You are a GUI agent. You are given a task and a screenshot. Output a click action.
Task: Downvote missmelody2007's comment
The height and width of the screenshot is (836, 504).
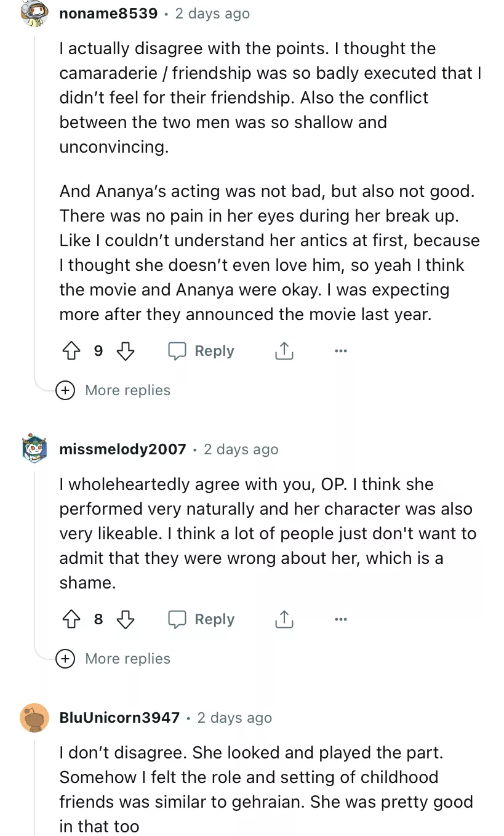126,619
